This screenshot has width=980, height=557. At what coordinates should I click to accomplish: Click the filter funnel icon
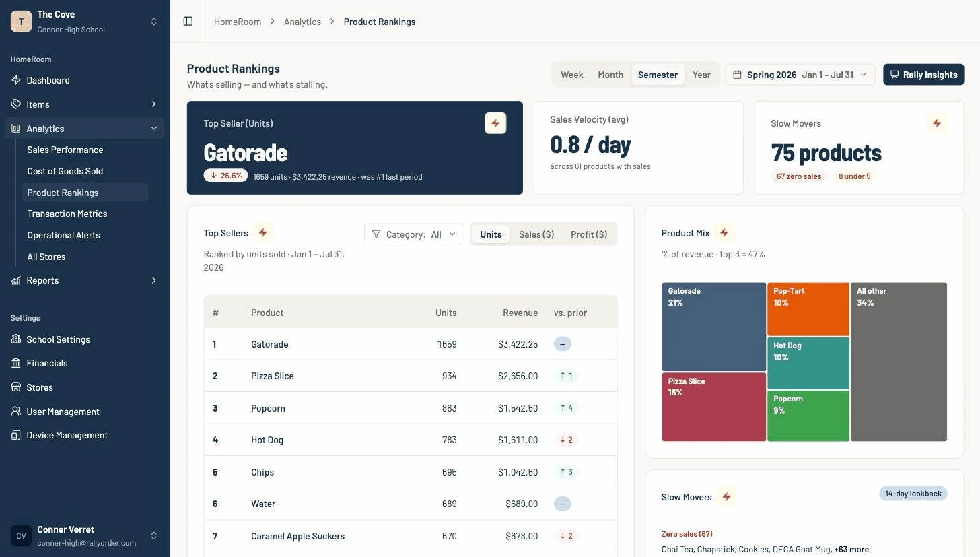(x=376, y=234)
